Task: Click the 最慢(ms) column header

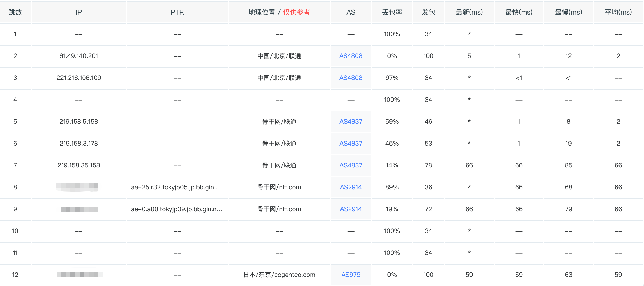Action: coord(568,12)
